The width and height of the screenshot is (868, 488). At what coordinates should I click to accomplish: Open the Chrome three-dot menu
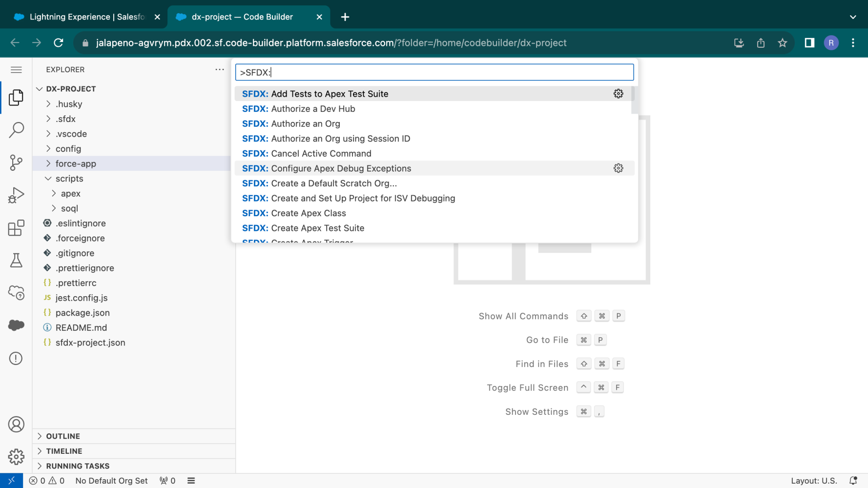click(853, 43)
